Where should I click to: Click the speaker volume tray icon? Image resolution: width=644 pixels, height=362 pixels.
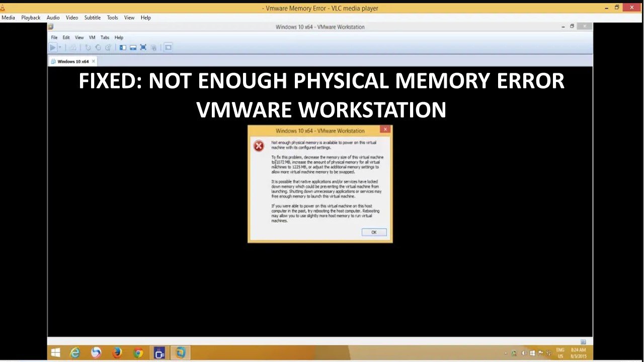(x=524, y=353)
